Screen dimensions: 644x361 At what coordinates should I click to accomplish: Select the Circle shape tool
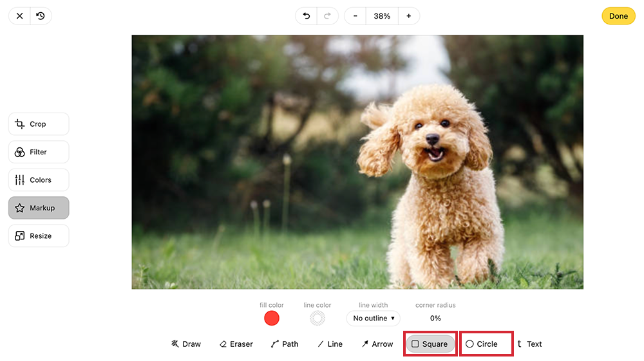coord(482,344)
